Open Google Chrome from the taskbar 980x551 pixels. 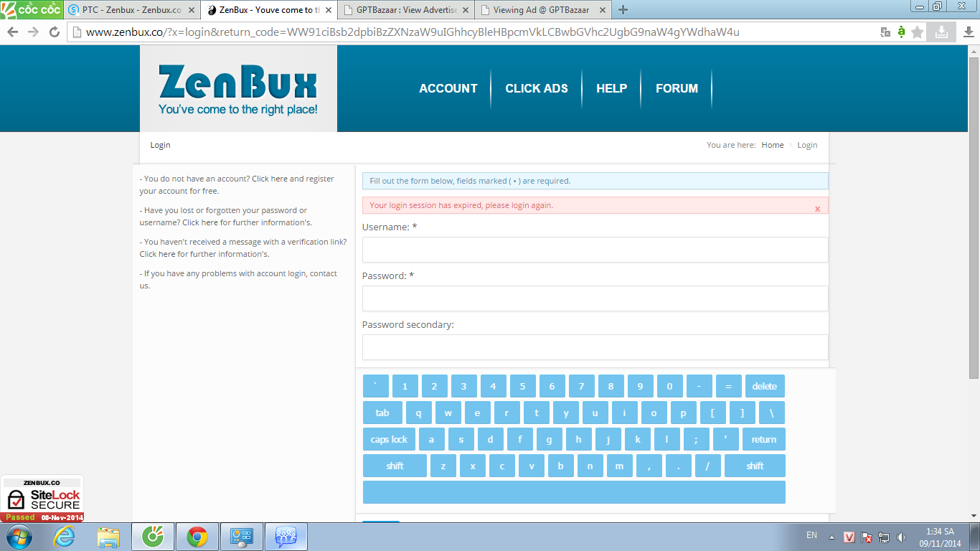click(x=197, y=537)
